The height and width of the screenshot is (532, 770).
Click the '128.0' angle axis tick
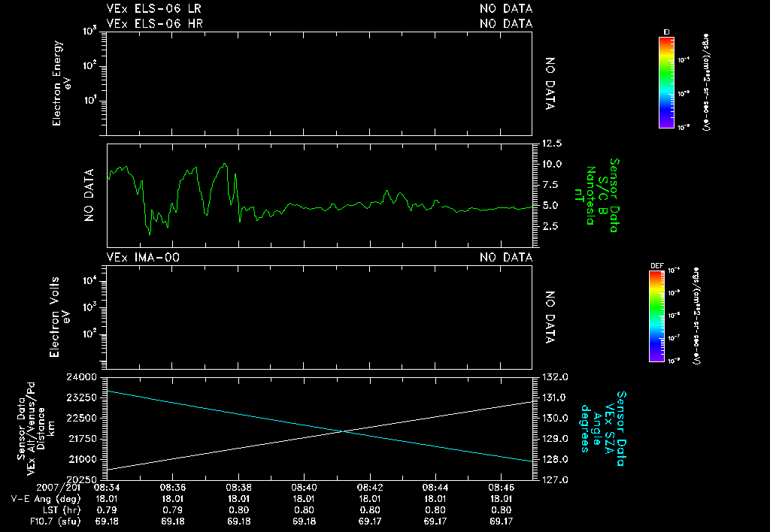tap(556, 460)
